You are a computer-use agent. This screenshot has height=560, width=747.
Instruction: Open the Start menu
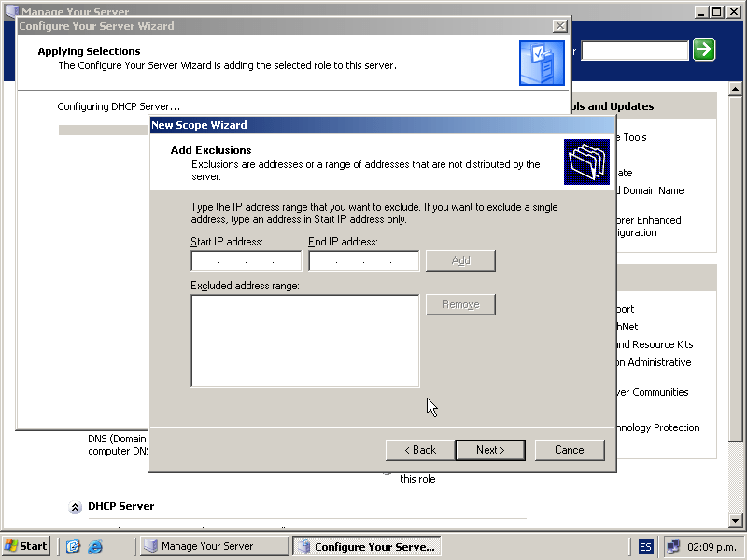coord(26,547)
